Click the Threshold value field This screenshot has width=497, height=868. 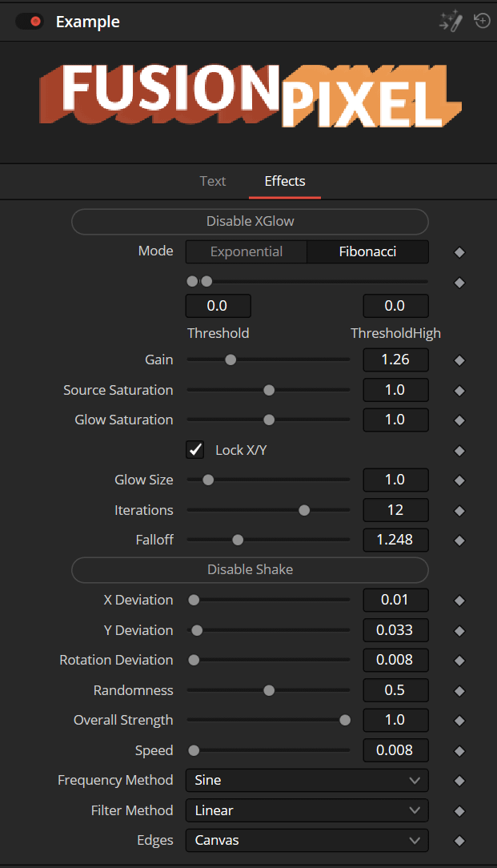click(x=218, y=306)
